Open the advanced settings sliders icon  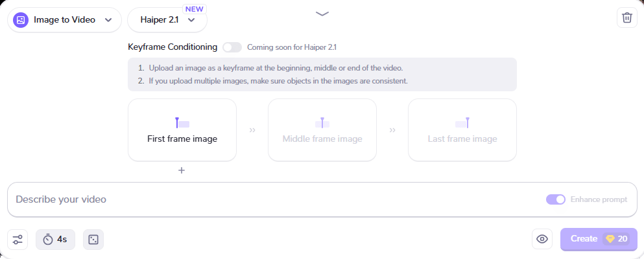pyautogui.click(x=18, y=240)
